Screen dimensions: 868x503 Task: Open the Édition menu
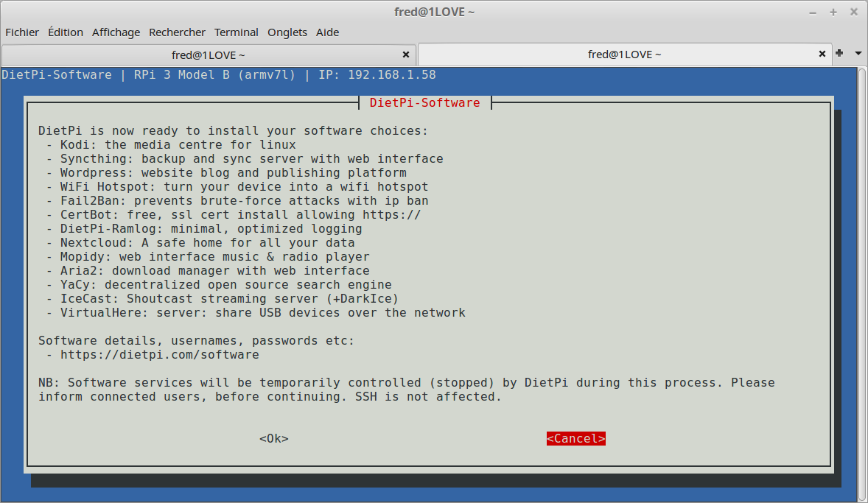[x=66, y=32]
